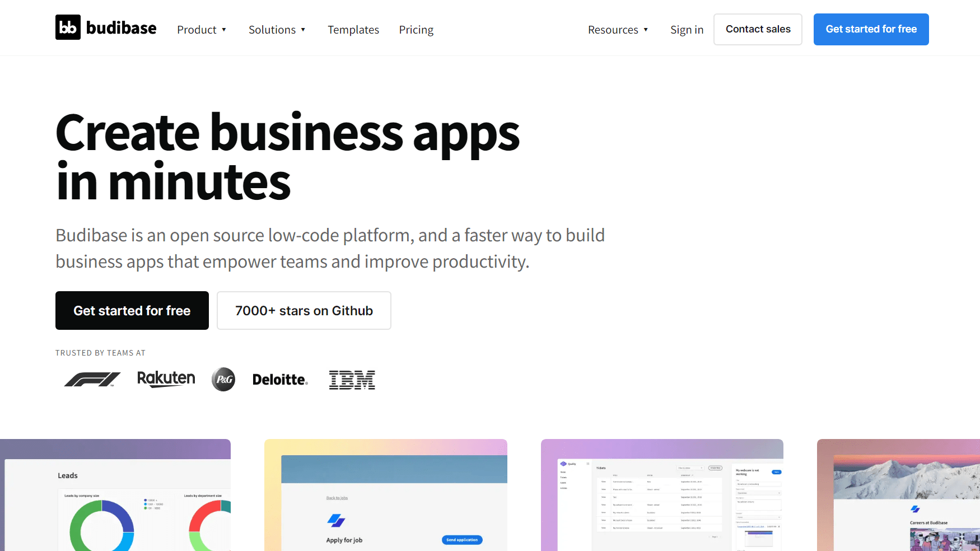Click the TRUSTED BY TEAMS AT label
Image resolution: width=980 pixels, height=551 pixels.
[x=100, y=353]
